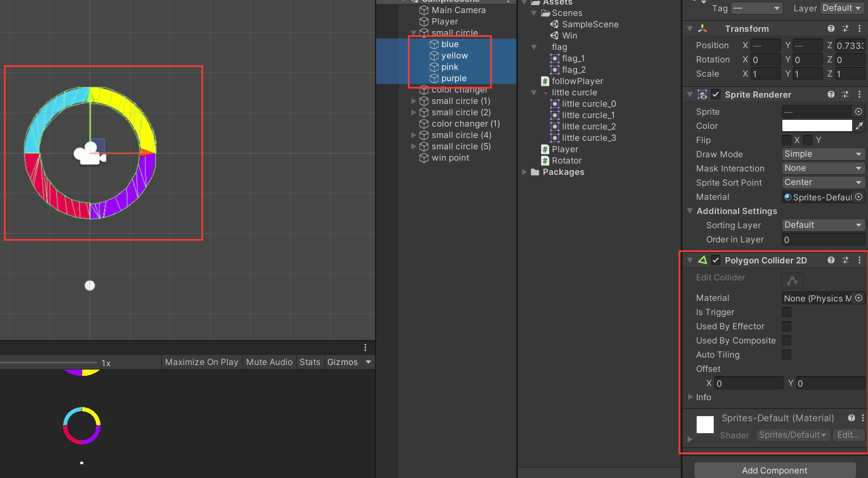Open Shader Sprites/Default dropdown
Screen dimensions: 868x478
pos(793,435)
